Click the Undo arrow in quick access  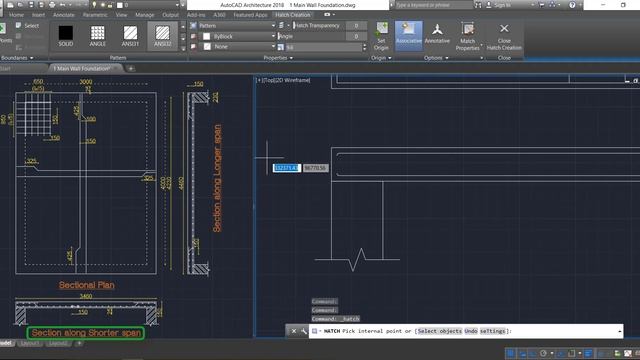click(63, 5)
